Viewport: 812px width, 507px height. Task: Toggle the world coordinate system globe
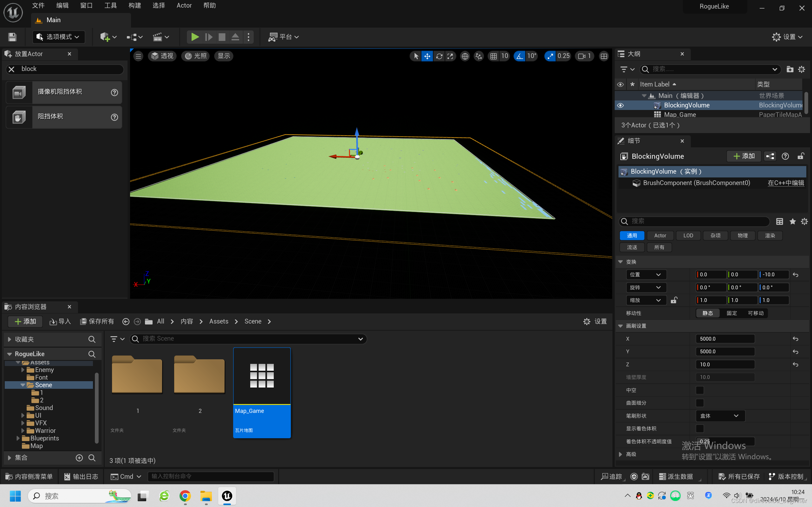point(465,56)
